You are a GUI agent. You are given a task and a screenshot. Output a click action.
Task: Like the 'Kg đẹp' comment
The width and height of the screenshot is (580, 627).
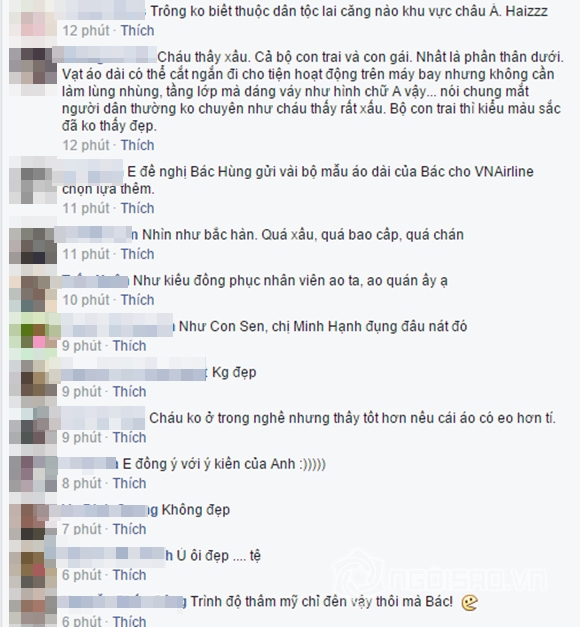[x=129, y=391]
